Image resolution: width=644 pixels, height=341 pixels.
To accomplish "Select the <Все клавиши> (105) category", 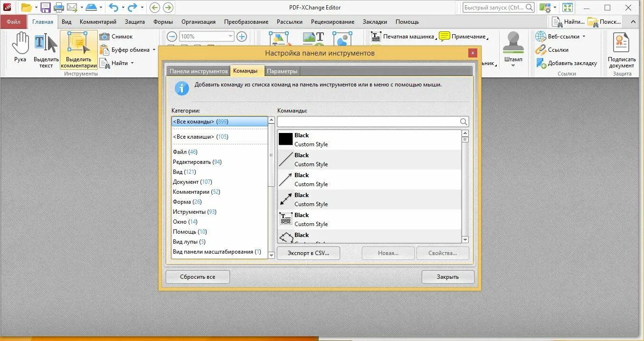I will 219,137.
